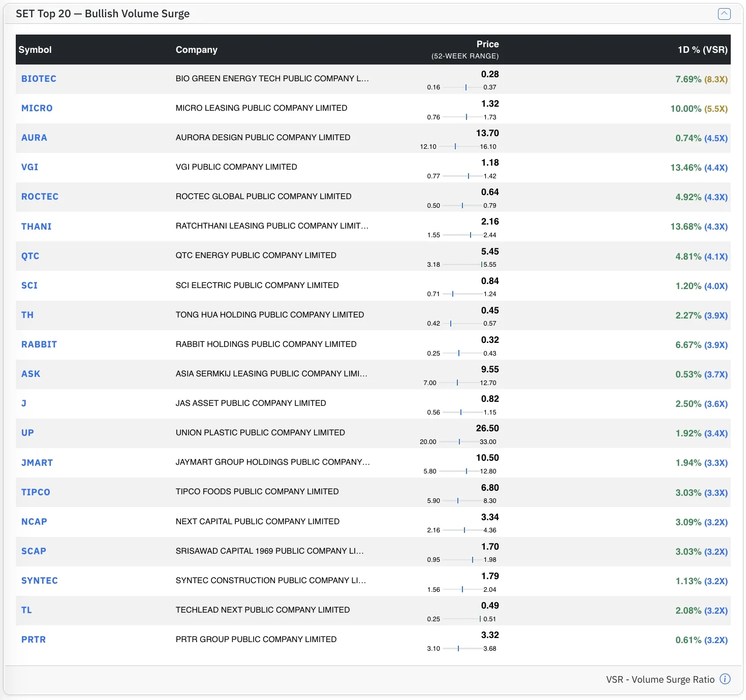Open the SCAP symbol link

(34, 551)
